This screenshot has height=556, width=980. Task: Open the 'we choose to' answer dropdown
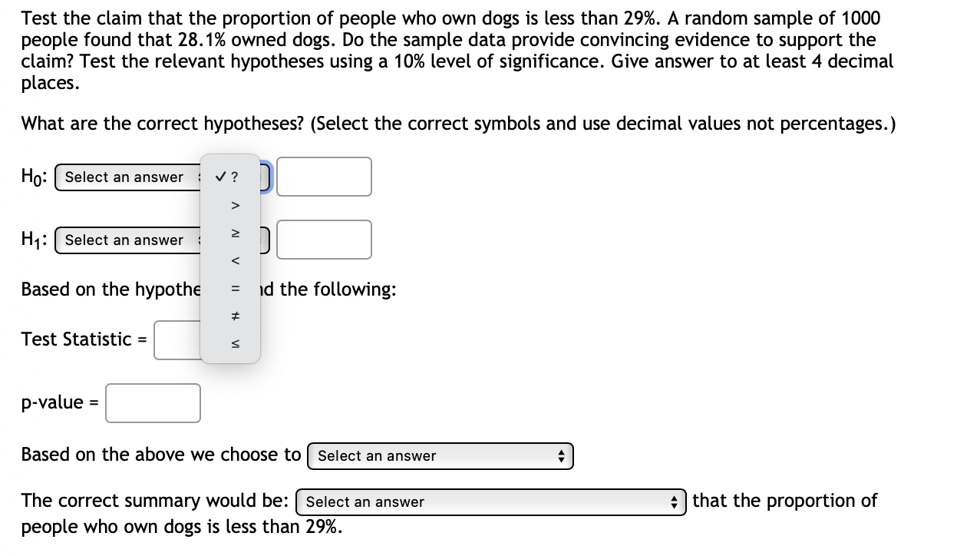pyautogui.click(x=440, y=455)
